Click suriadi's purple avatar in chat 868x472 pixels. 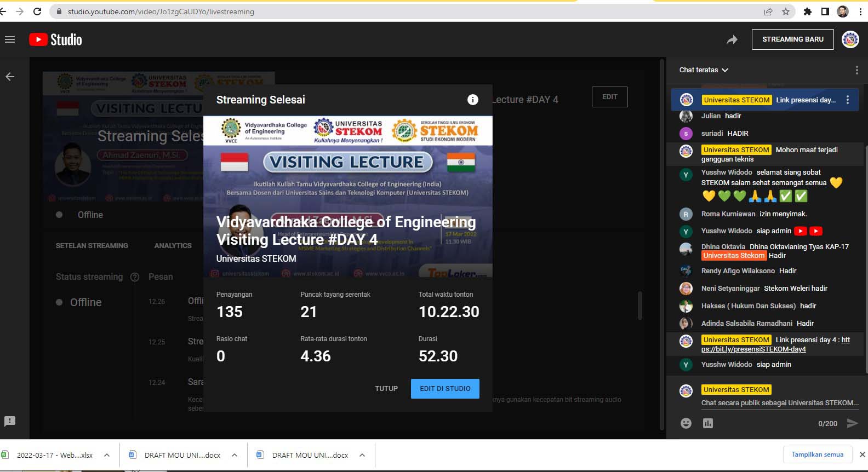[x=686, y=134]
